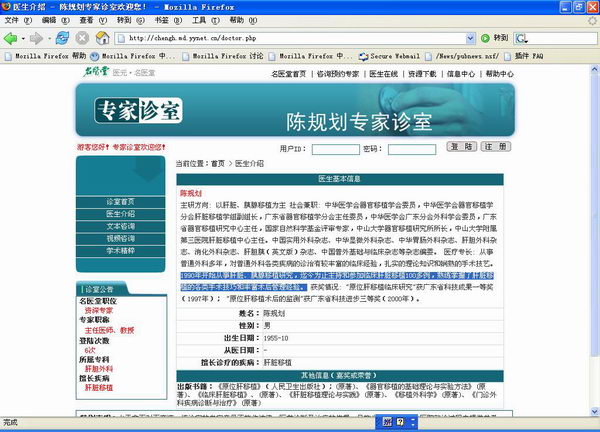Image resolution: width=600 pixels, height=432 pixels.
Task: Select 医生介绍 in the left sidebar
Action: pos(121,214)
